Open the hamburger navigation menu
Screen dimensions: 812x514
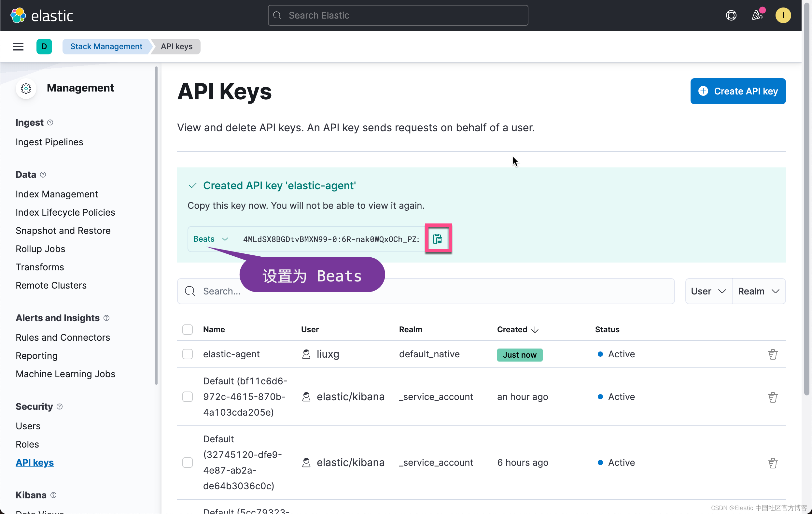click(18, 47)
